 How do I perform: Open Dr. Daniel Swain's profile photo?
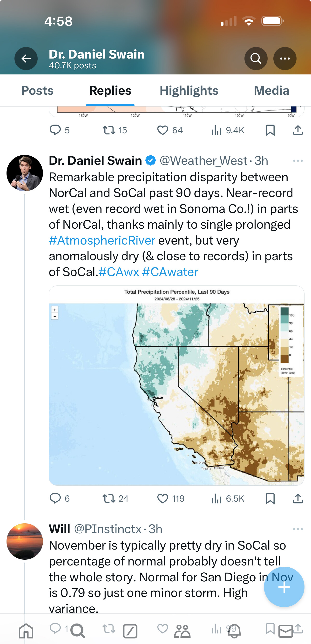coord(25,173)
